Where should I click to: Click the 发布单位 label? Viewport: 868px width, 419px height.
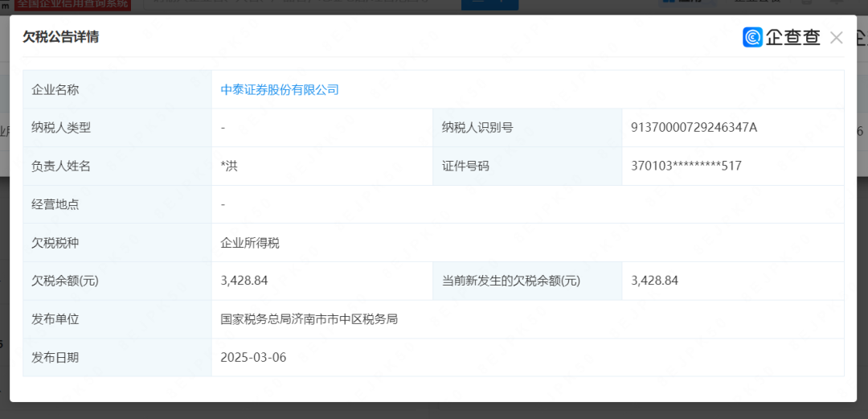point(55,319)
